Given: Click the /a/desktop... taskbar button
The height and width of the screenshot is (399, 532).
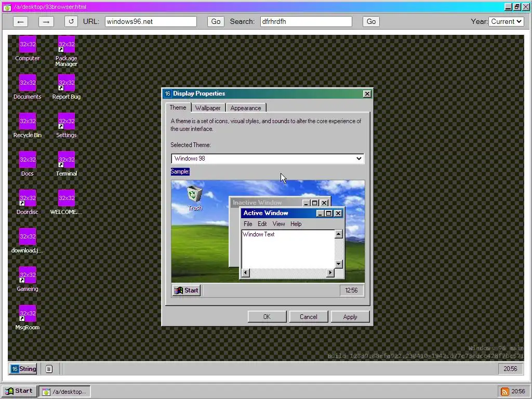Looking at the screenshot, I should [x=64, y=392].
